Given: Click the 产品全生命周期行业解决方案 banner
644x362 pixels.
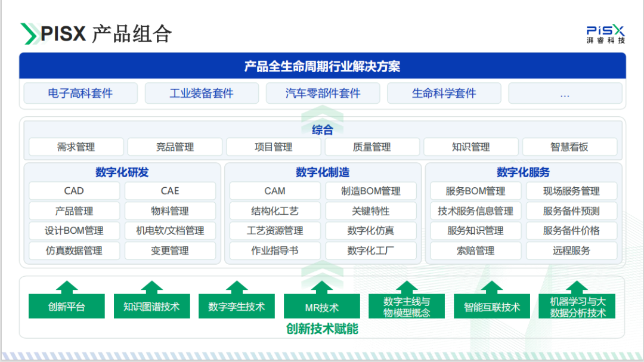Looking at the screenshot, I should [x=323, y=66].
